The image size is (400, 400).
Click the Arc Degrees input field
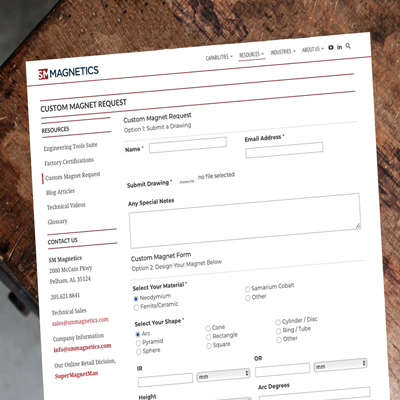315,394
